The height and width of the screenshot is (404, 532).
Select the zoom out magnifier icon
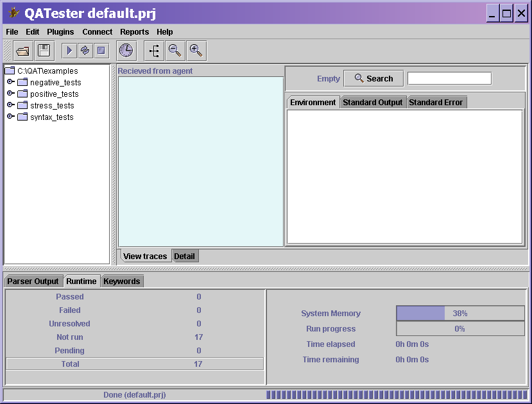[x=175, y=50]
